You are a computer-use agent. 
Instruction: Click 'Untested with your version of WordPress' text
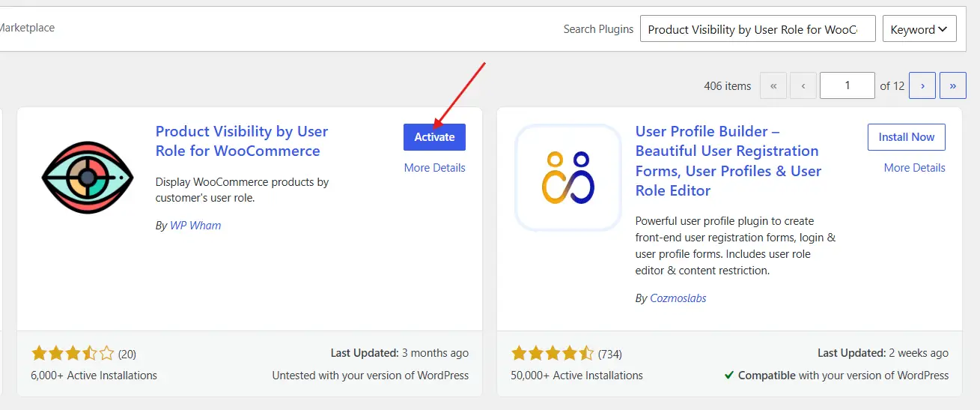coord(371,375)
